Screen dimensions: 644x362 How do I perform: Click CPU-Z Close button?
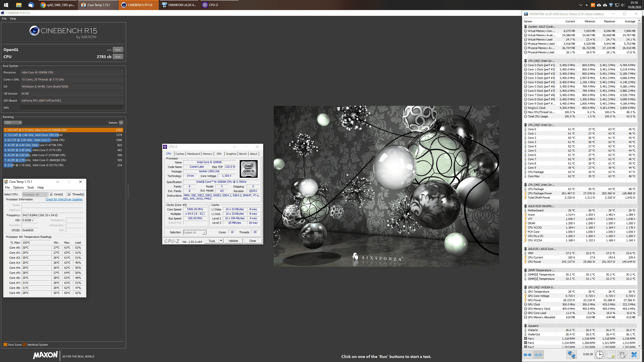(x=253, y=241)
